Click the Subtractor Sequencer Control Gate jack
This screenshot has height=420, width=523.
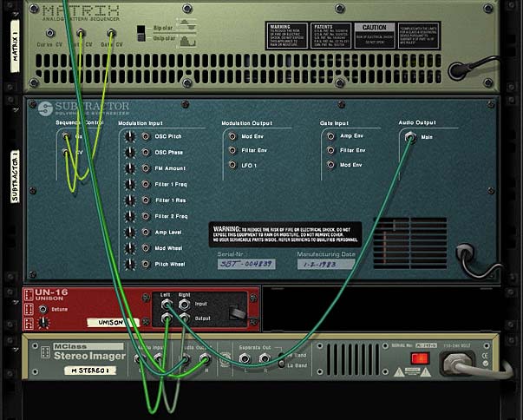[x=67, y=136]
